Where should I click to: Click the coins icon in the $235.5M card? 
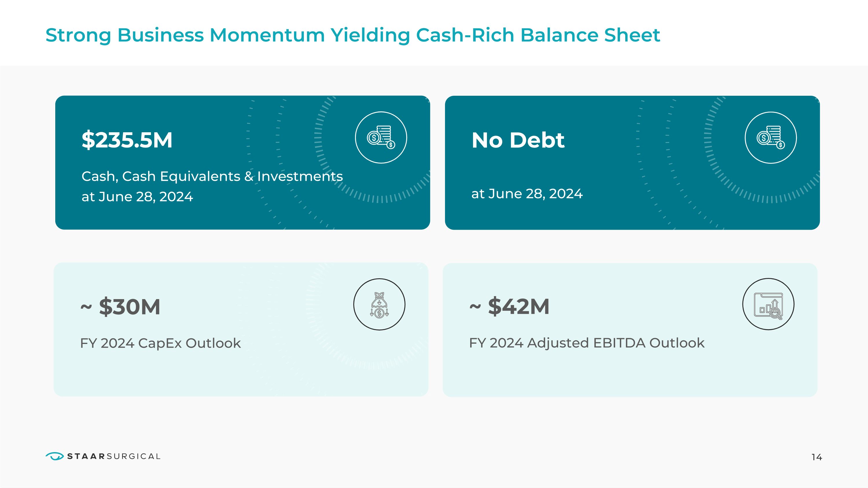coord(381,137)
